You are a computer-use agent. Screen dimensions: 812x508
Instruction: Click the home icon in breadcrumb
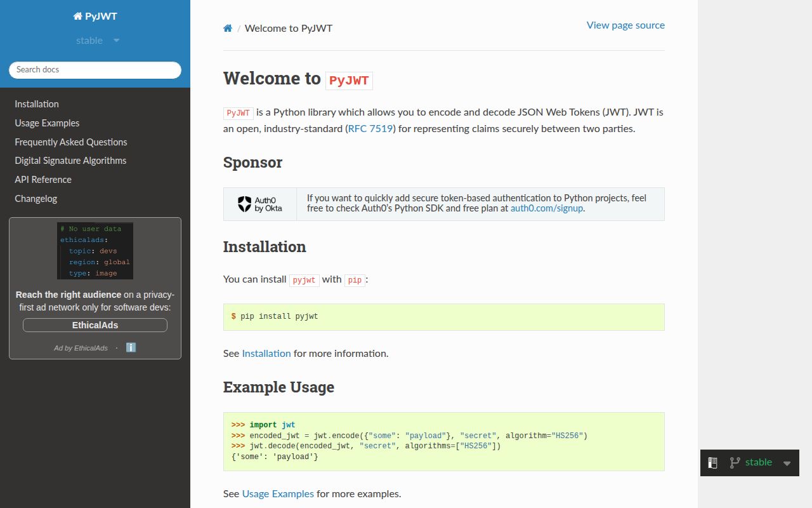coord(228,28)
